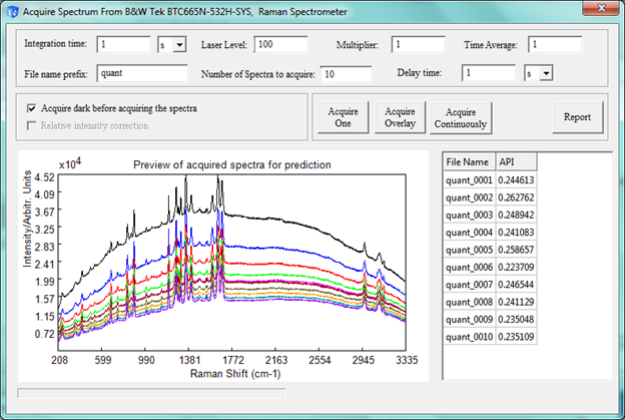Viewport: 625px width, 420px height.
Task: Click API value 0.262762
Action: (516, 198)
